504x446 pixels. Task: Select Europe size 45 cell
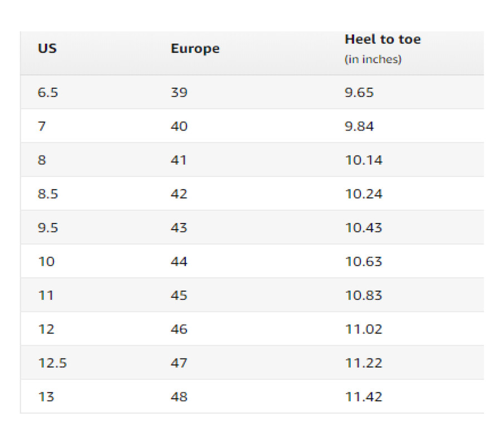click(x=179, y=295)
